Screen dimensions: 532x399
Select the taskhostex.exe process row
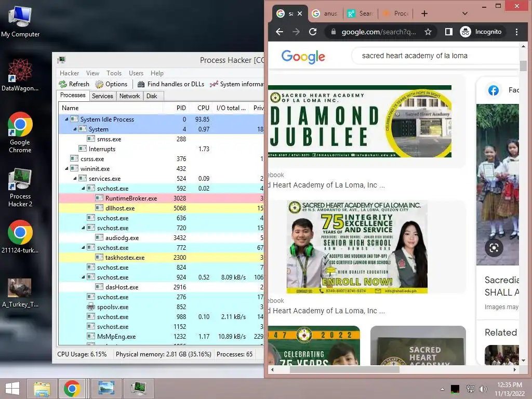tap(161, 258)
